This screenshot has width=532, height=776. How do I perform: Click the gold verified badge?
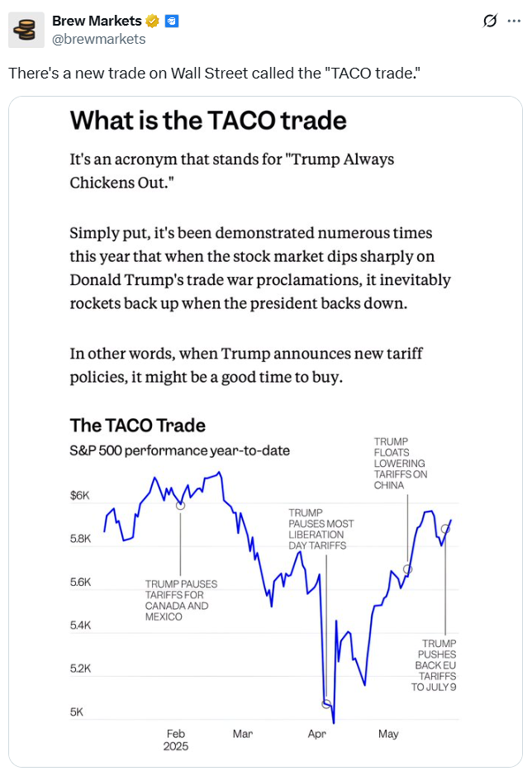tap(153, 21)
